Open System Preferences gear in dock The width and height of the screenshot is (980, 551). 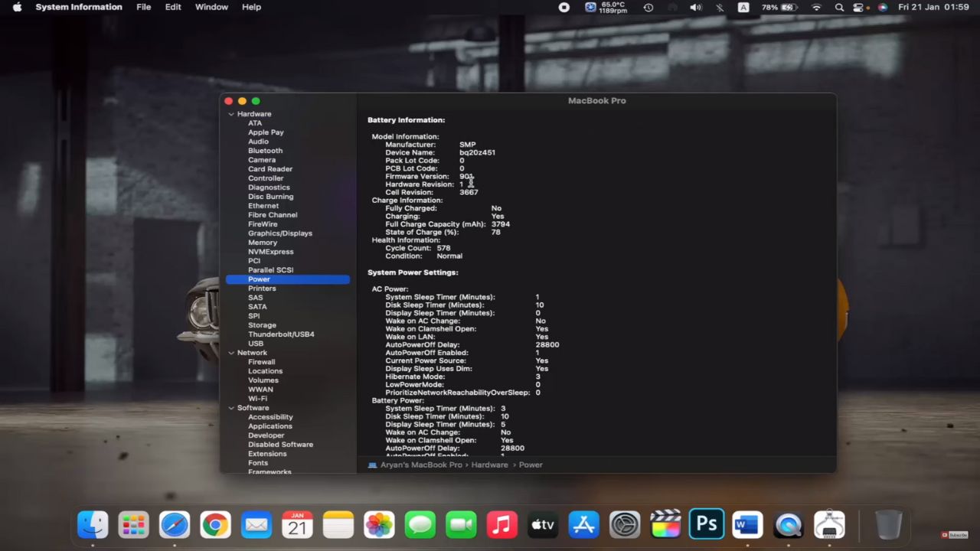coord(624,525)
